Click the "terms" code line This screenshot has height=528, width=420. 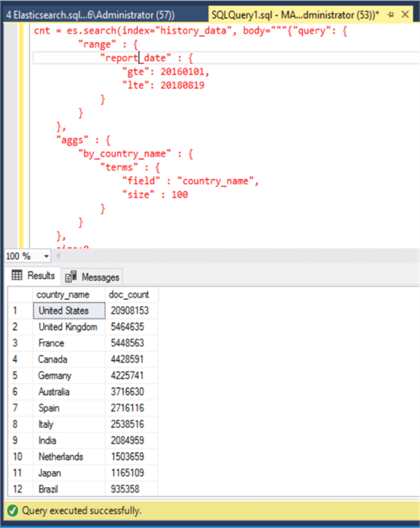[130, 168]
